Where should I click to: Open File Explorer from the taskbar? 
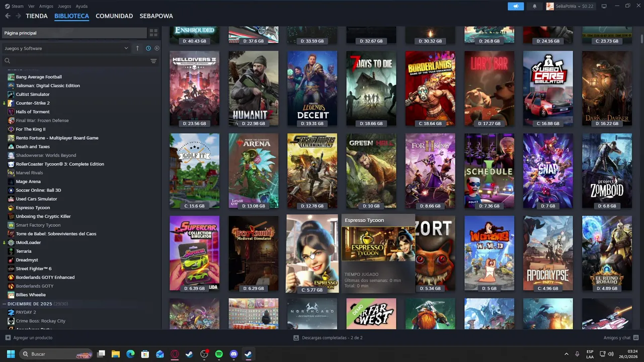click(116, 354)
